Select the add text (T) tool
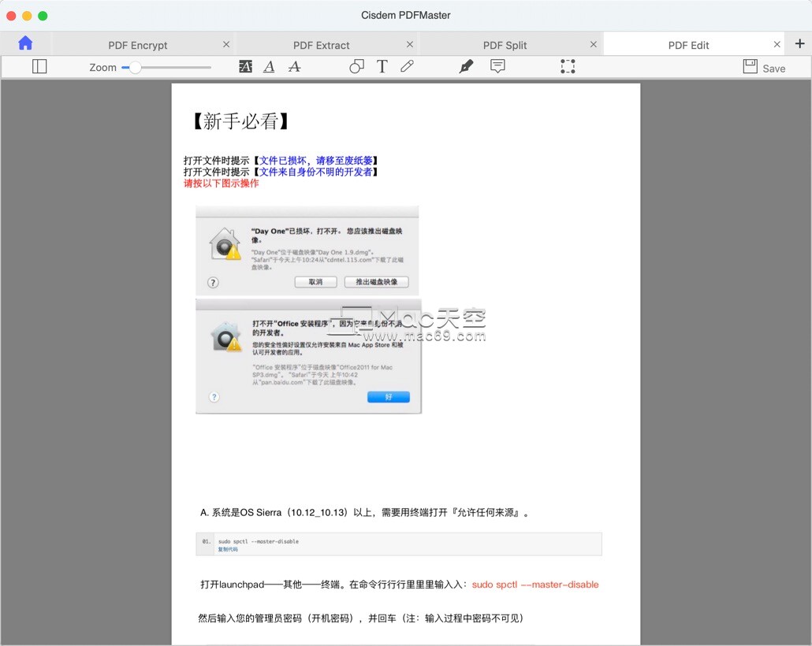The height and width of the screenshot is (646, 812). [382, 66]
